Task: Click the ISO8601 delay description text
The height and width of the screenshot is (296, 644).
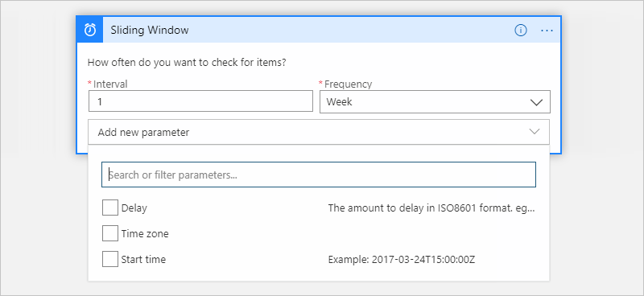Action: point(431,208)
